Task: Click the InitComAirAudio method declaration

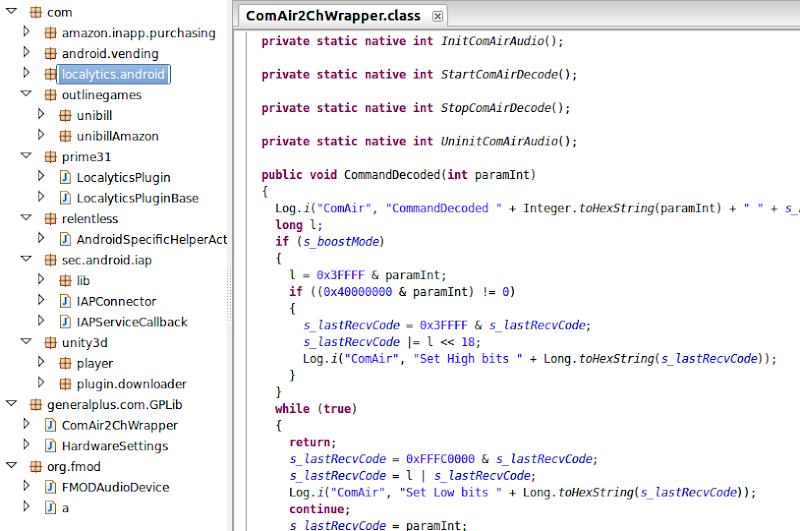Action: [x=412, y=41]
